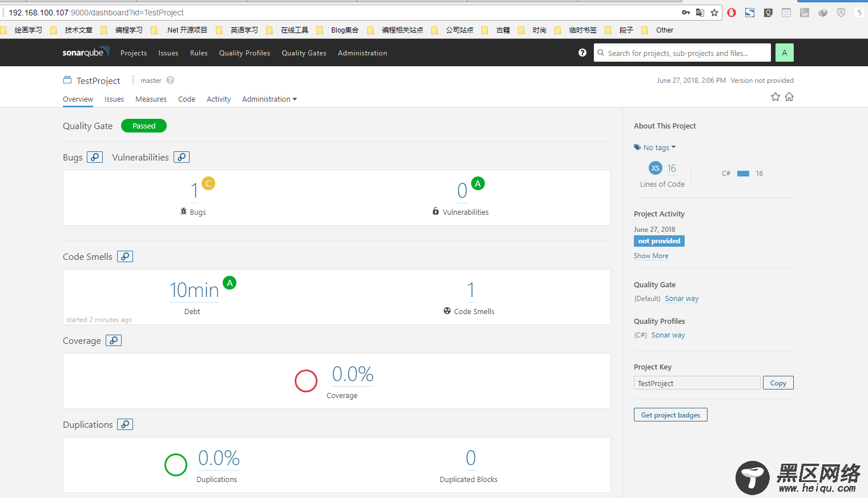The height and width of the screenshot is (498, 868).
Task: Click the Duplications history link icon
Action: pos(125,424)
